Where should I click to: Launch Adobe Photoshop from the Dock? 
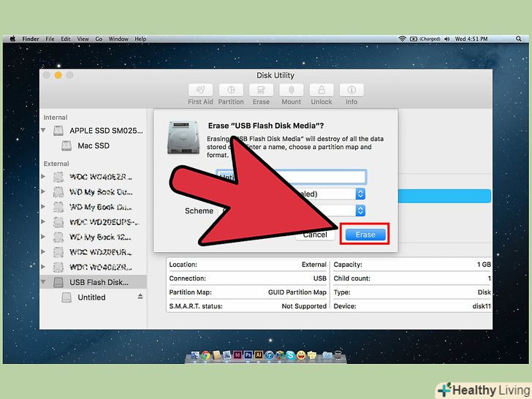(248, 355)
